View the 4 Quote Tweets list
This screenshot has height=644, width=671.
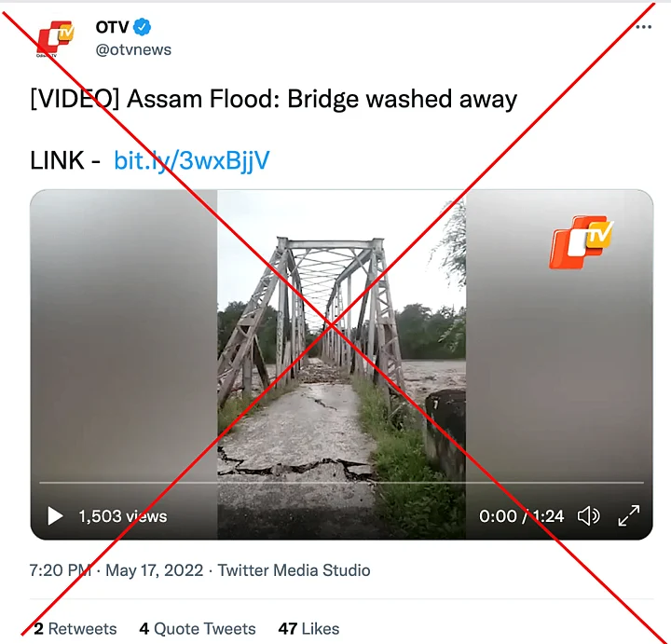click(x=198, y=629)
